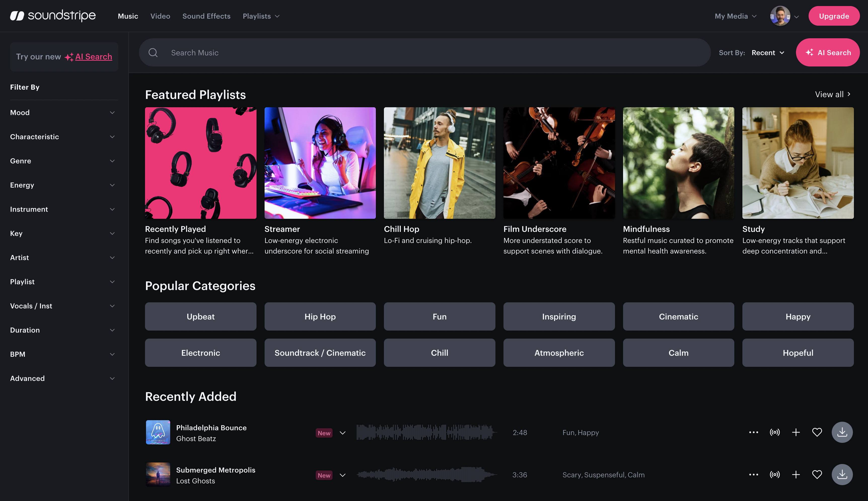The height and width of the screenshot is (501, 868).
Task: Open the Playlists menu
Action: click(x=261, y=16)
